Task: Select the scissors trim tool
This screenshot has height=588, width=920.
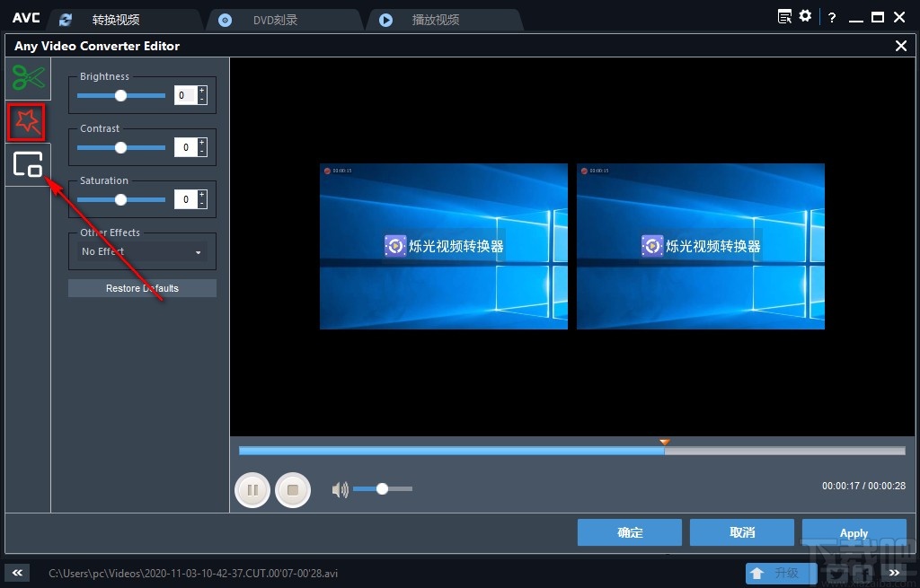Action: click(x=26, y=79)
